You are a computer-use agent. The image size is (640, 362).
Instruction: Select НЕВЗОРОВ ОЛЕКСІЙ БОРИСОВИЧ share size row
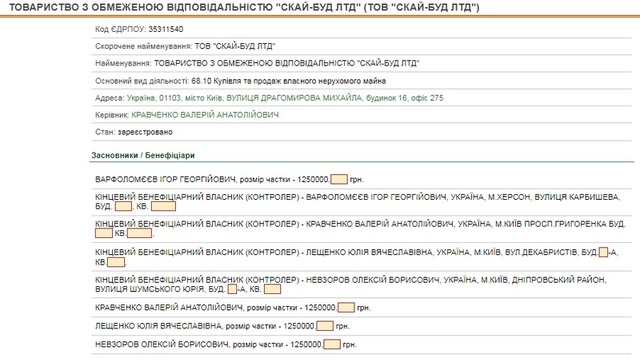361,344
